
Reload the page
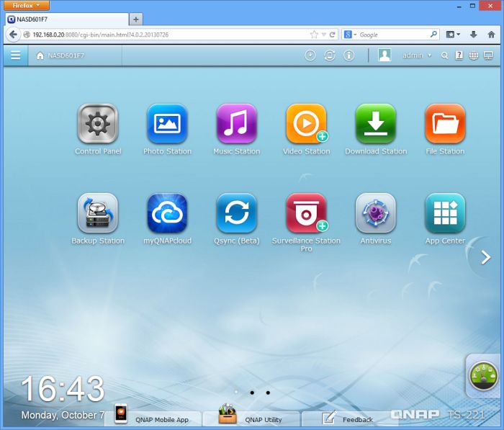[333, 35]
